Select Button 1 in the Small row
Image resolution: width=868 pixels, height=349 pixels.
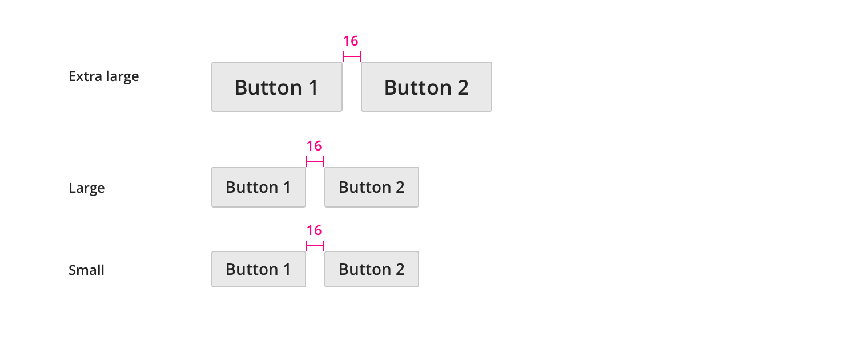[x=258, y=269]
